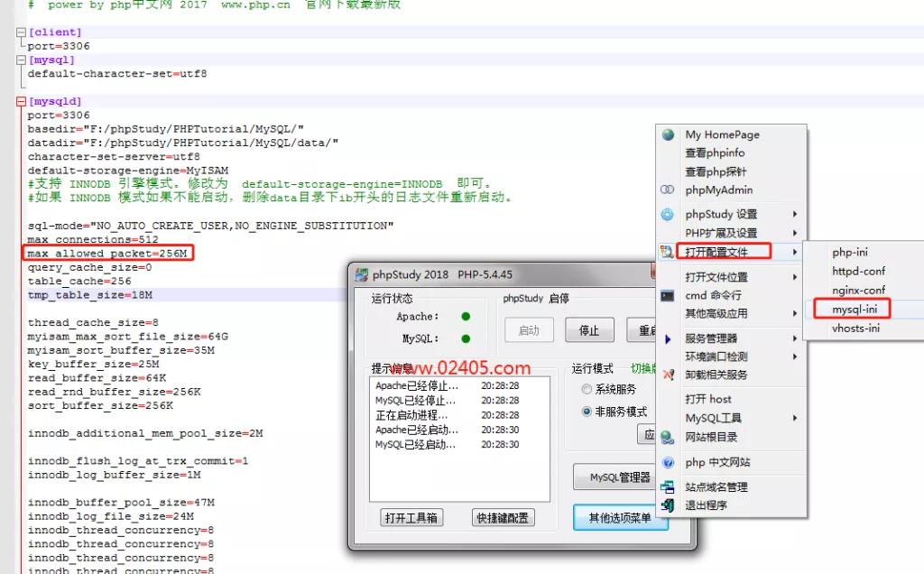Expand 环境端口检测 submenu arrow

795,356
